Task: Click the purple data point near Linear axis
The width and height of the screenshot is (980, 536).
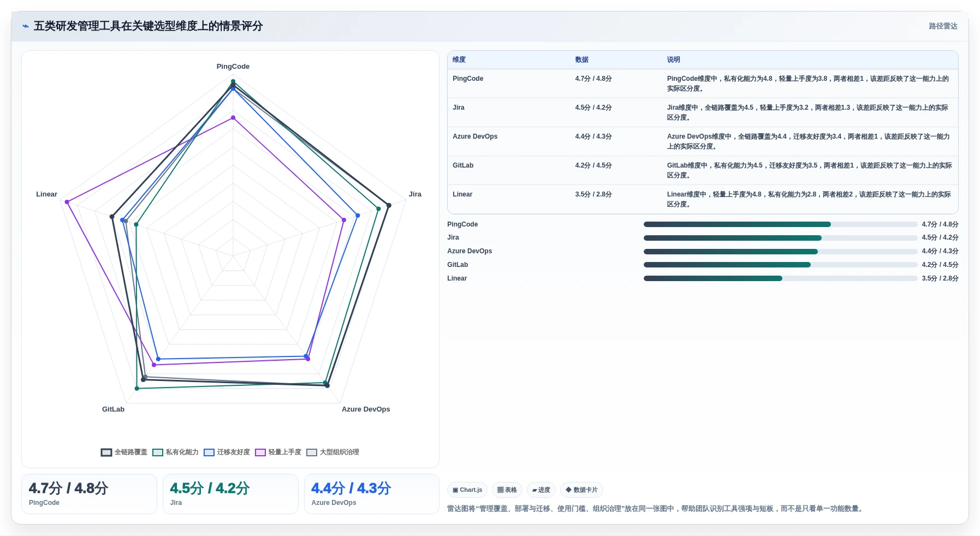Action: pos(67,202)
